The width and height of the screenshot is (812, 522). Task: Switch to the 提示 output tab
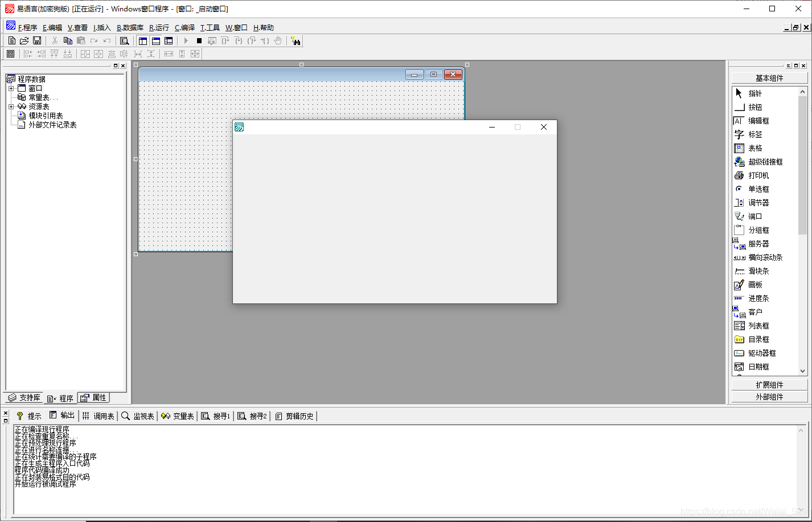[29, 416]
